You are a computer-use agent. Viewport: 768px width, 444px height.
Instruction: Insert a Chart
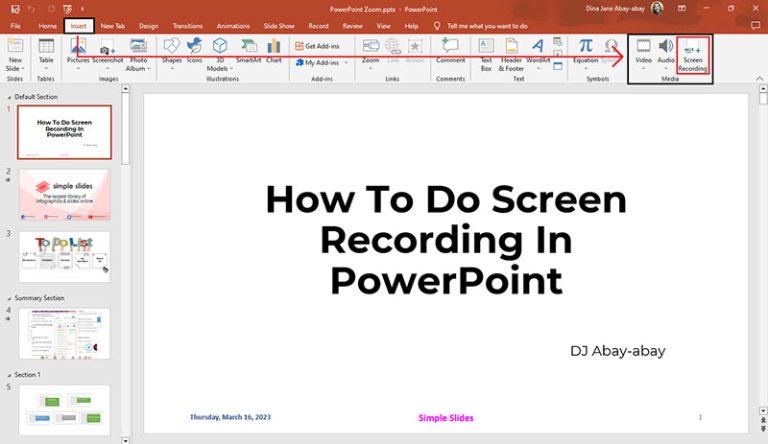274,51
